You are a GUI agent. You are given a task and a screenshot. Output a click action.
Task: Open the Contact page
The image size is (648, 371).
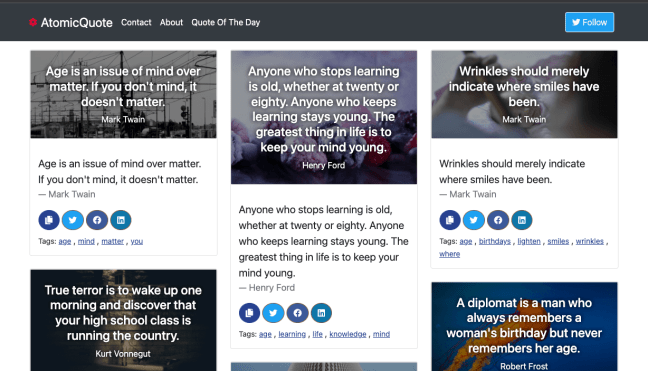point(136,22)
